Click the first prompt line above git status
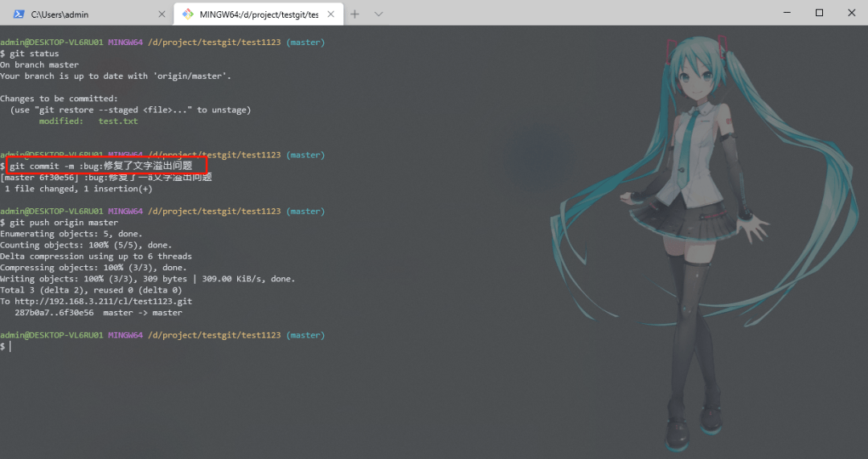 (x=162, y=42)
